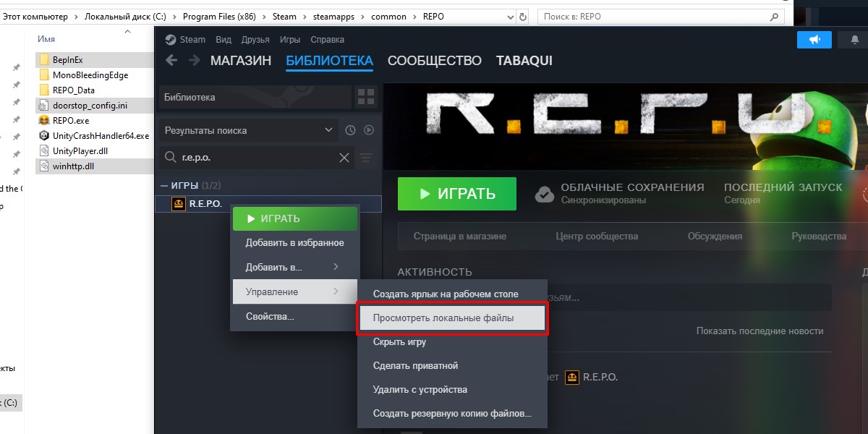The height and width of the screenshot is (434, 868).
Task: Open the Игры menu in Steam
Action: [x=290, y=40]
